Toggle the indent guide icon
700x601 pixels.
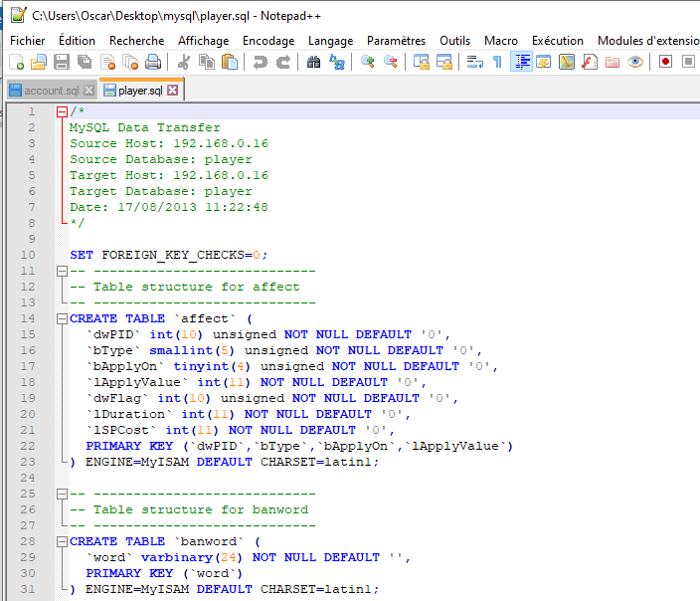[521, 62]
